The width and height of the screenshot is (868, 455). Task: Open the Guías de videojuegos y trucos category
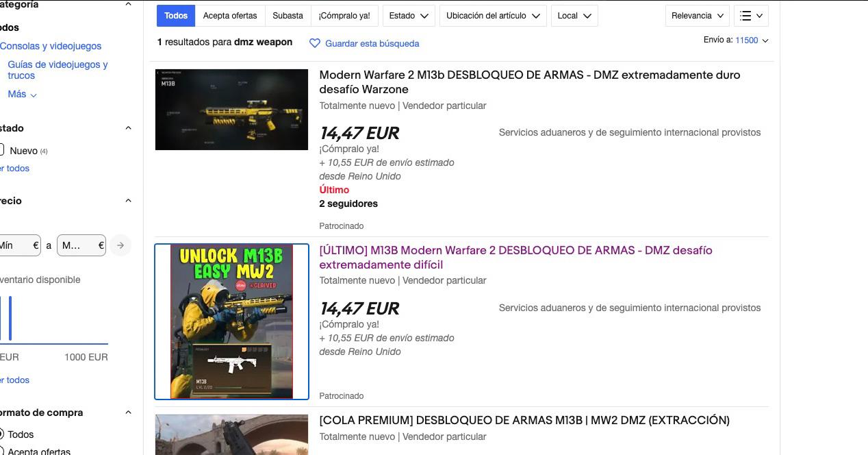click(x=58, y=70)
